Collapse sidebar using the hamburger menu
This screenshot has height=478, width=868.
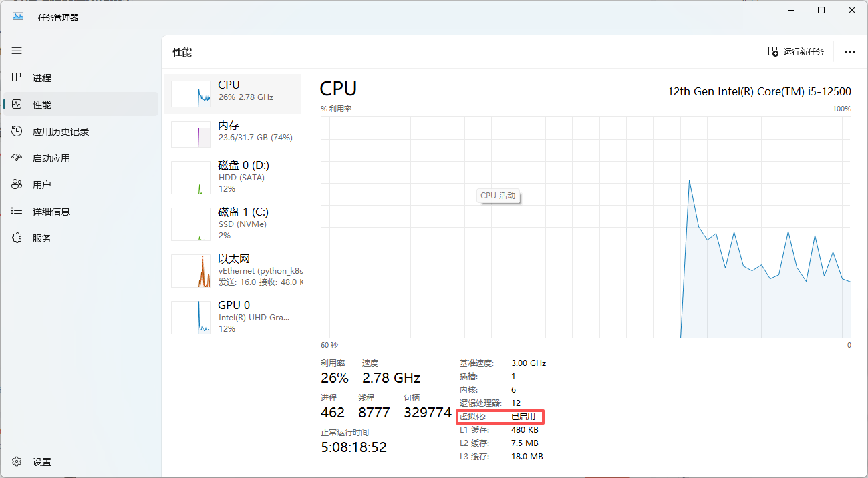click(x=17, y=51)
